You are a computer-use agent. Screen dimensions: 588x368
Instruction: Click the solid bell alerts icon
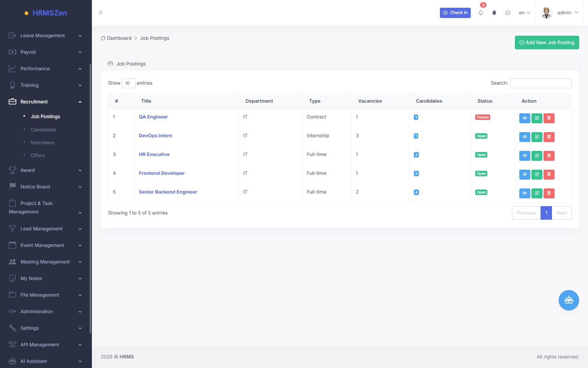(494, 13)
